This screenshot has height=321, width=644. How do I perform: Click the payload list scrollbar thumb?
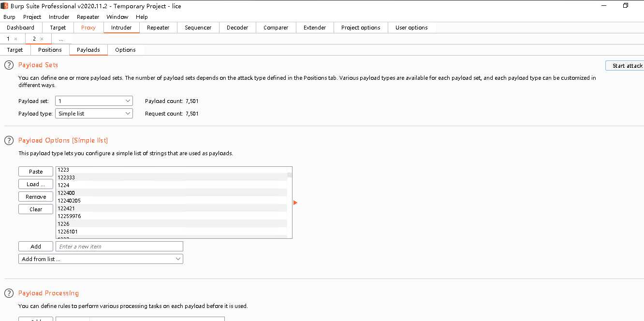[x=290, y=175]
